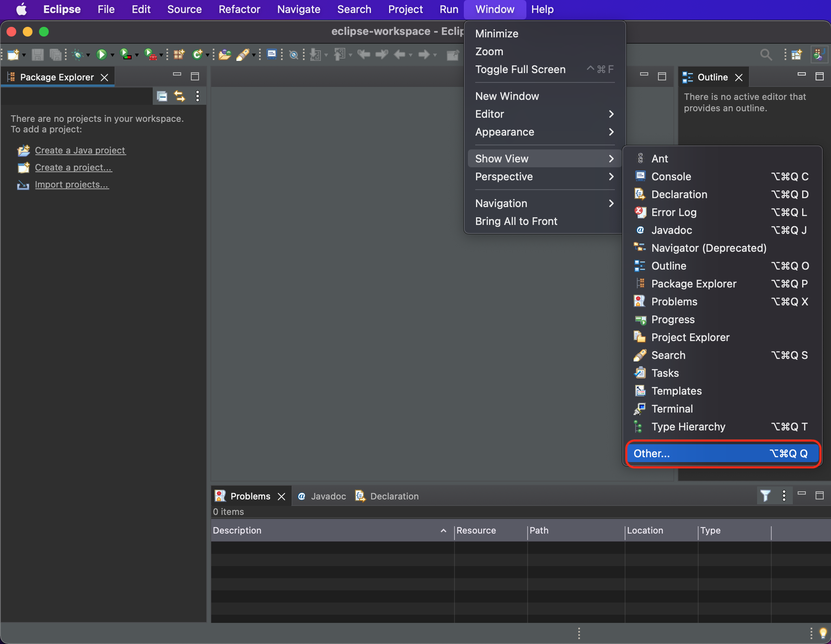Viewport: 831px width, 644px height.
Task: Click Collapse All in Package Explorer
Action: pos(162,96)
